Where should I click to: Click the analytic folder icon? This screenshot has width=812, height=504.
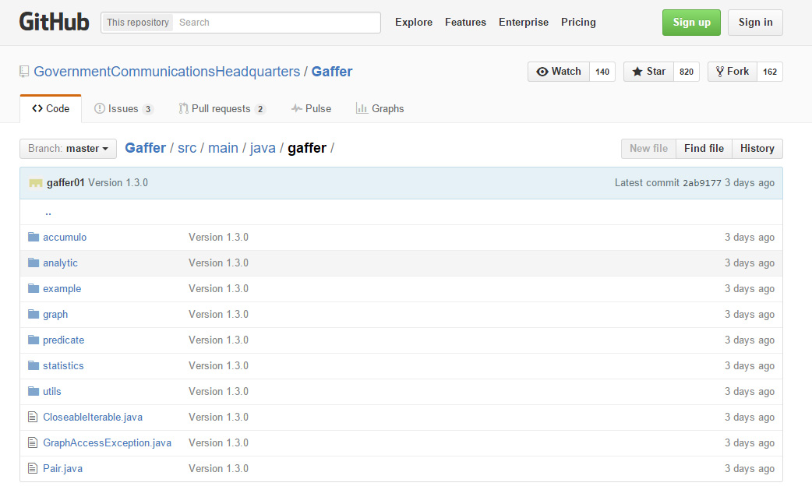click(34, 263)
